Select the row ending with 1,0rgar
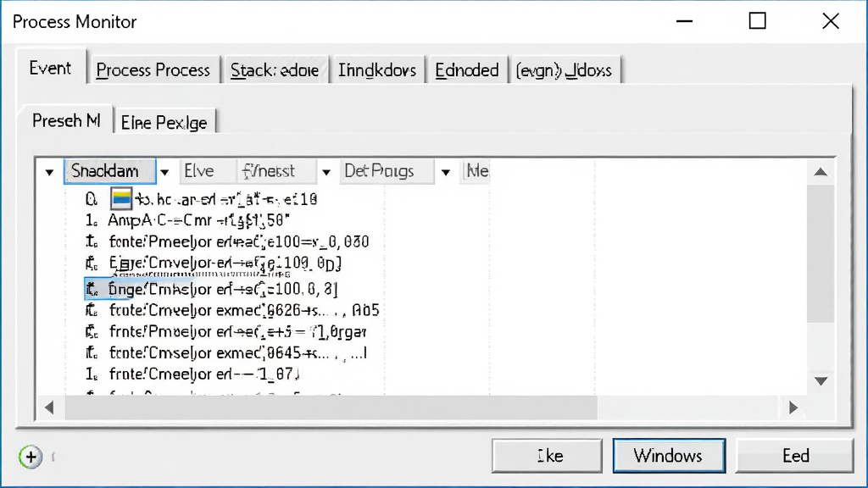The height and width of the screenshot is (488, 868). click(225, 331)
